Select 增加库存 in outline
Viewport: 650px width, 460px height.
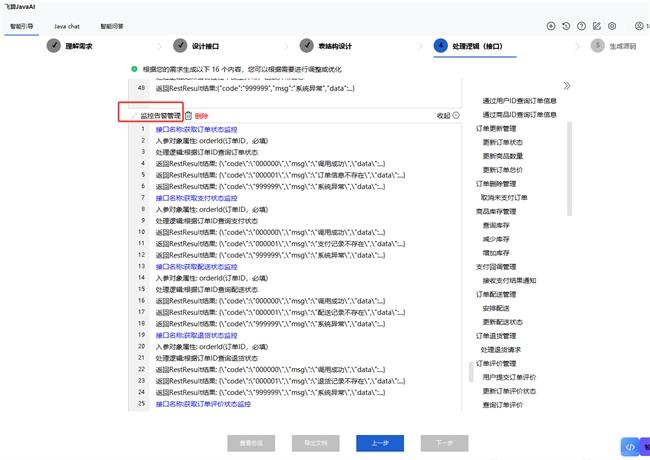pyautogui.click(x=496, y=253)
